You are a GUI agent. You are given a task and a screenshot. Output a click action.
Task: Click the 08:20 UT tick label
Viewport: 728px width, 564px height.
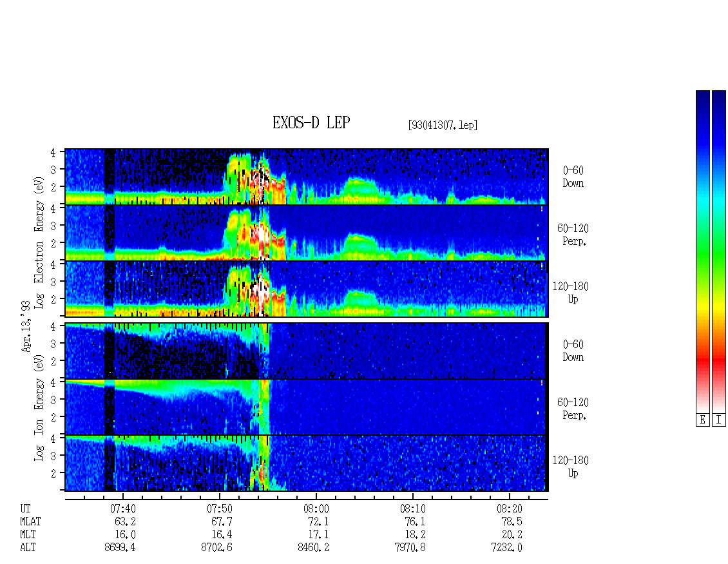pyautogui.click(x=510, y=509)
